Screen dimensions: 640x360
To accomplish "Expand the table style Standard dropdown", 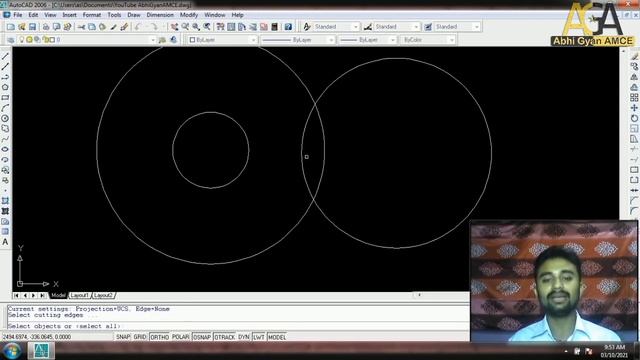I will 476,27.
